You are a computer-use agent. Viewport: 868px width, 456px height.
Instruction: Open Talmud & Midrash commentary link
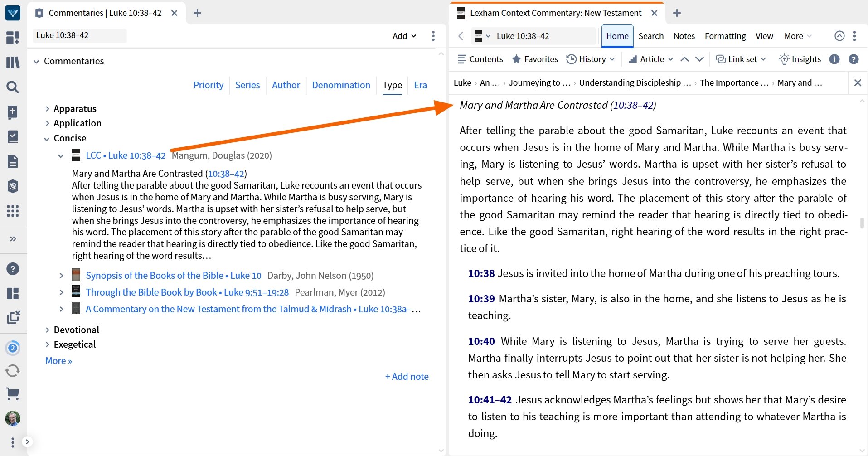(253, 309)
